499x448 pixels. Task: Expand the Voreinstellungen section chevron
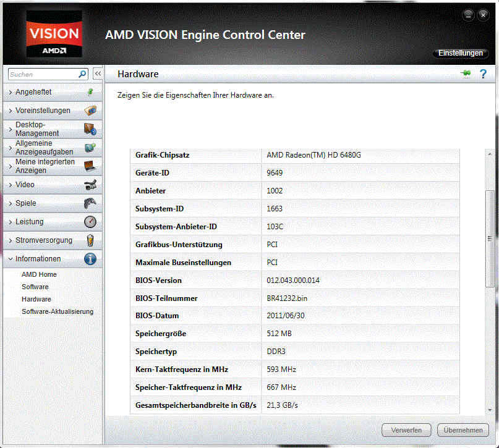[11, 111]
